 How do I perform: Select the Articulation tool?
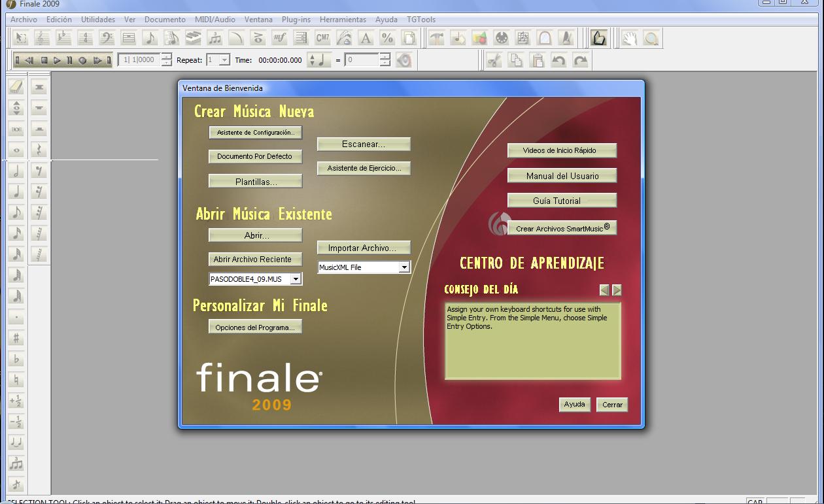coord(258,39)
